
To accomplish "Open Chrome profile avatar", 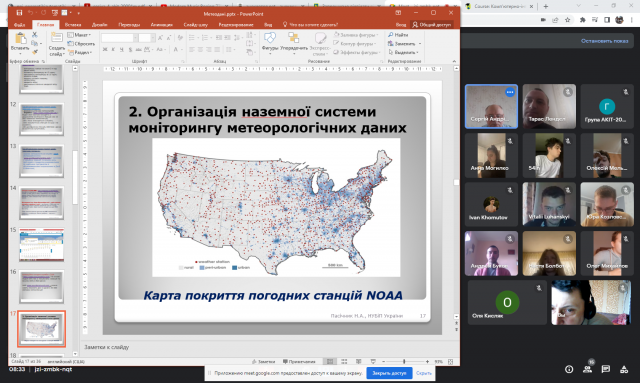I will [619, 20].
